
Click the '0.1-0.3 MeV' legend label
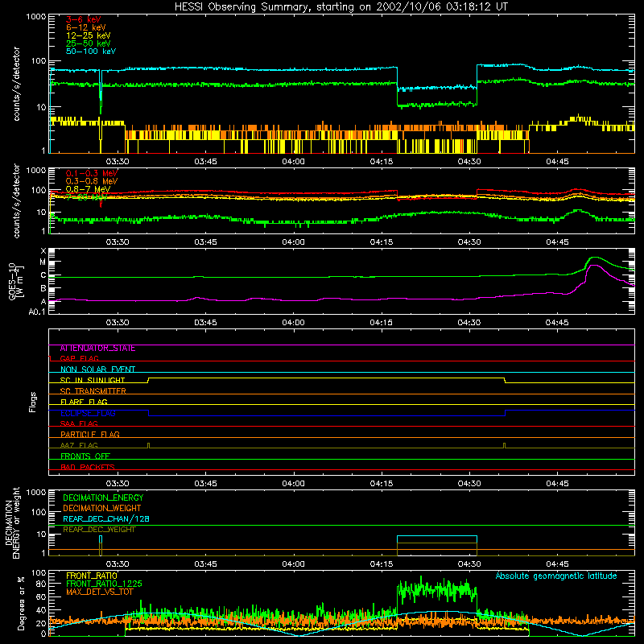click(x=92, y=173)
